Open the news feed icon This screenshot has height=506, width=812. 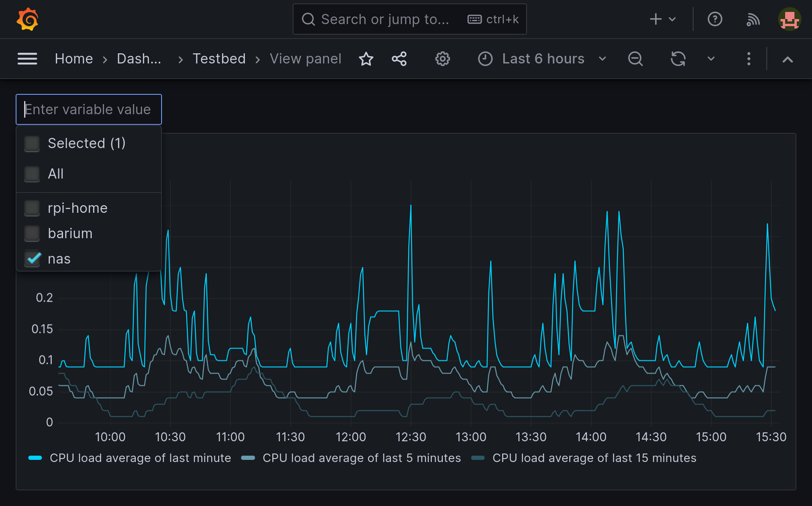(x=753, y=19)
